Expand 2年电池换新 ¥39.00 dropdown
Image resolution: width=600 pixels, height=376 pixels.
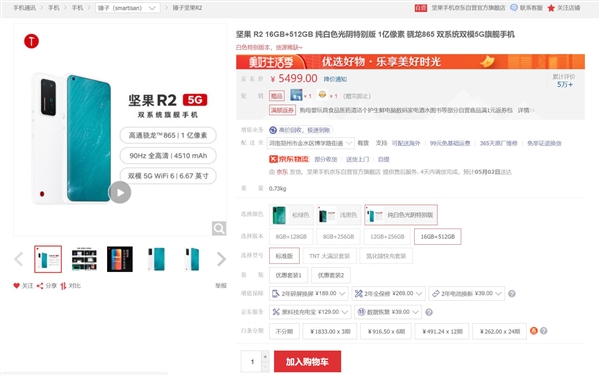466,294
